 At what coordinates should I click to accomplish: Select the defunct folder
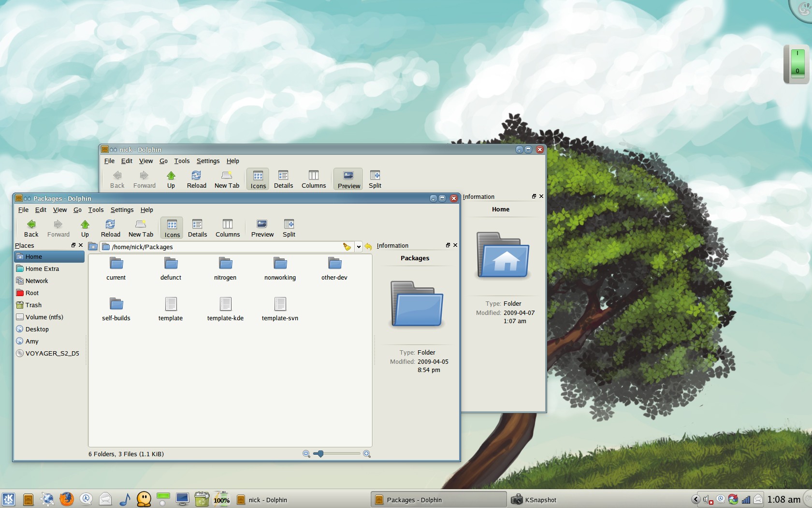coord(171,269)
